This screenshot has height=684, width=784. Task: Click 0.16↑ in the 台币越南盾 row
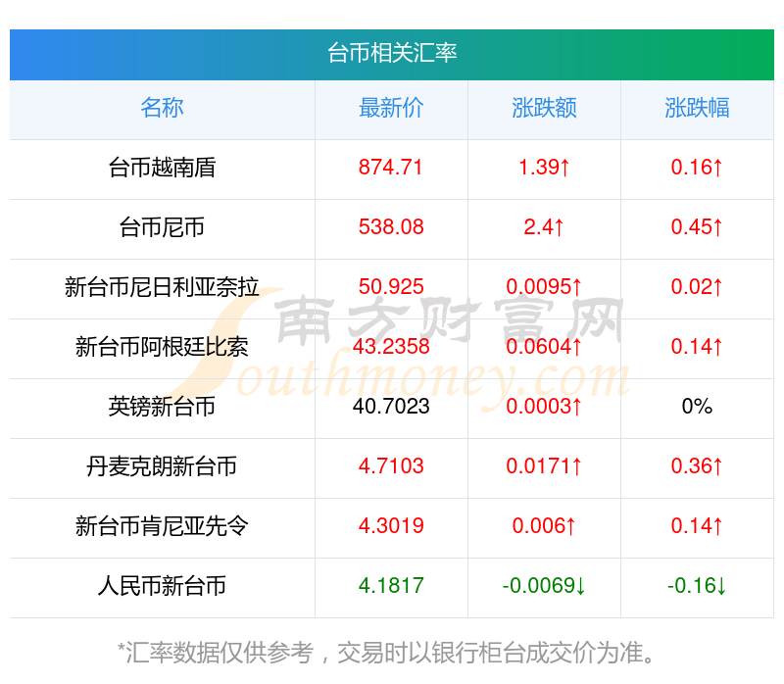(697, 168)
